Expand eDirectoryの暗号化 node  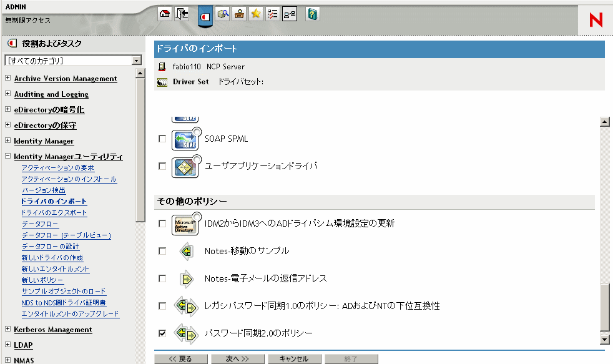click(8, 109)
